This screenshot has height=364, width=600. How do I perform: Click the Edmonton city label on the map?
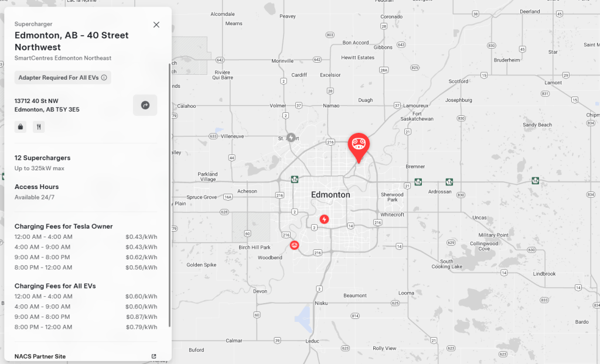(330, 194)
